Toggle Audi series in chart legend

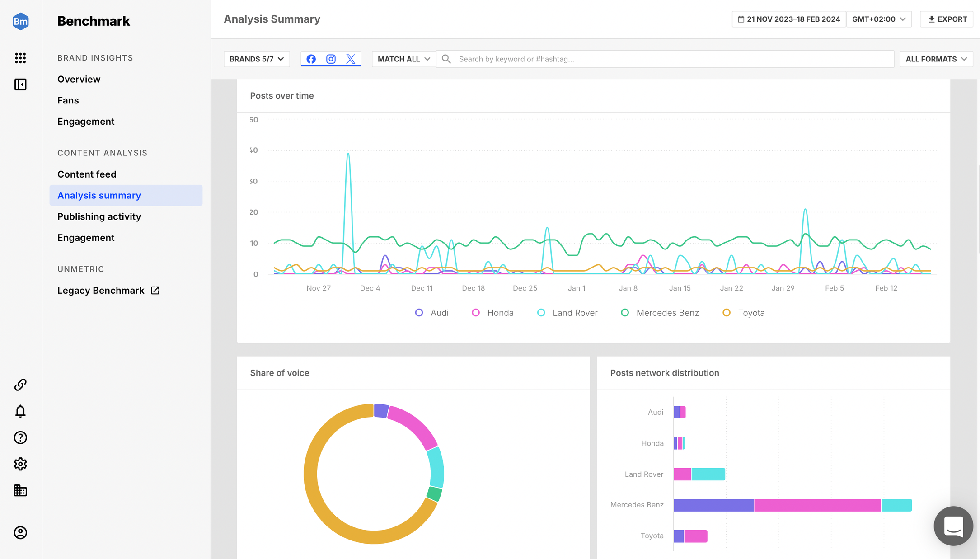tap(431, 313)
